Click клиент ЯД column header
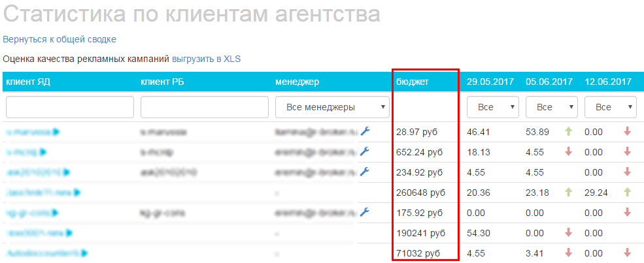 tap(28, 82)
